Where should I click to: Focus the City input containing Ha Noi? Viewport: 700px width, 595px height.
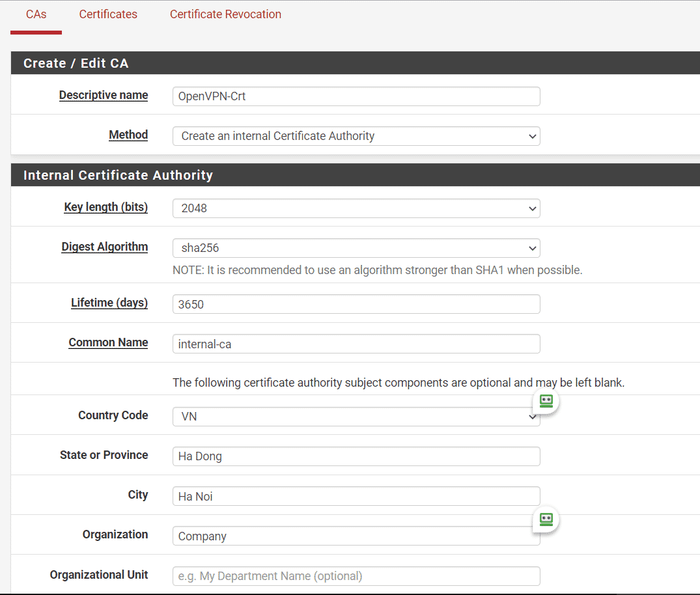pyautogui.click(x=356, y=496)
